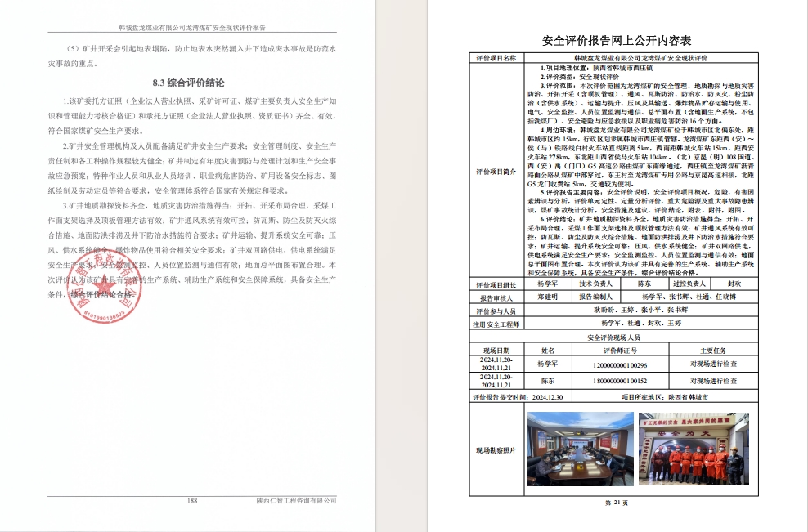The image size is (808, 532).
Task: Click the name "封欢" beside 过控负责人
Action: point(734,284)
